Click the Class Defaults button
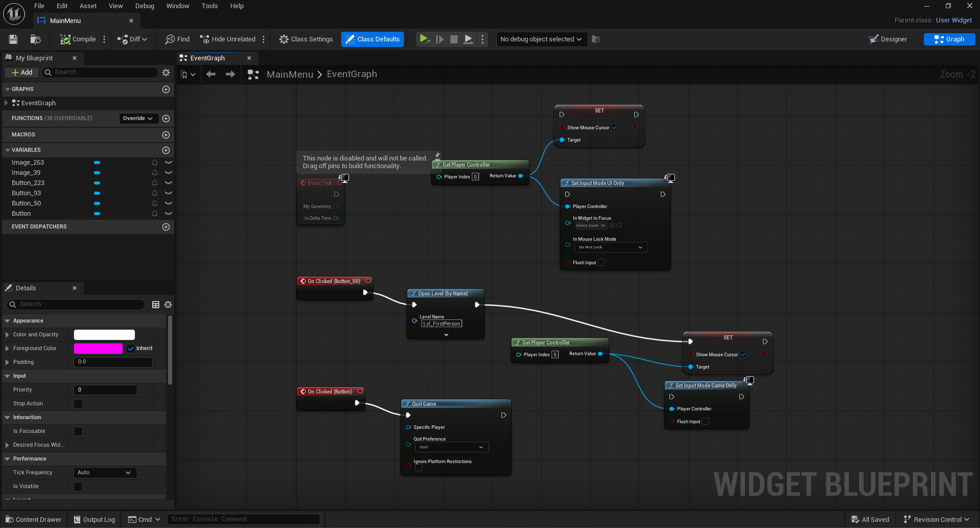980x528 pixels. tap(372, 39)
